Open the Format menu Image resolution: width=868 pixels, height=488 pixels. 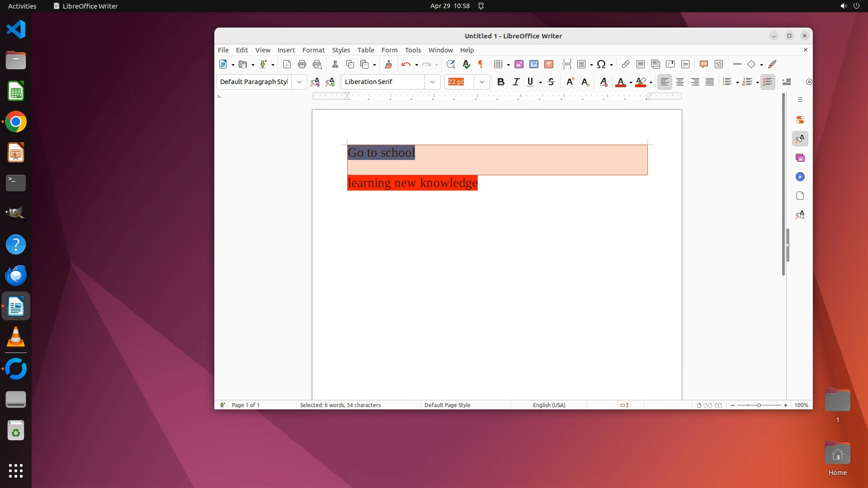coord(313,50)
